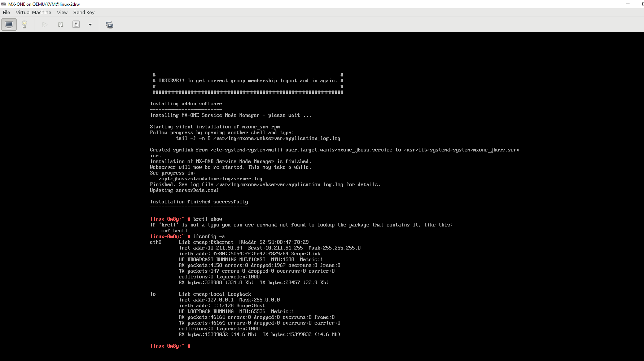Open the File menu
Screen dimensions: 644x361
6,12
